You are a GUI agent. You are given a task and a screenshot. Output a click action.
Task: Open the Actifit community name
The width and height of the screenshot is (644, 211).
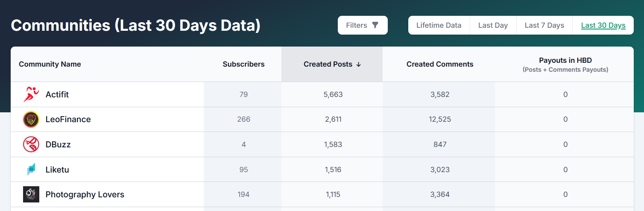pos(57,94)
